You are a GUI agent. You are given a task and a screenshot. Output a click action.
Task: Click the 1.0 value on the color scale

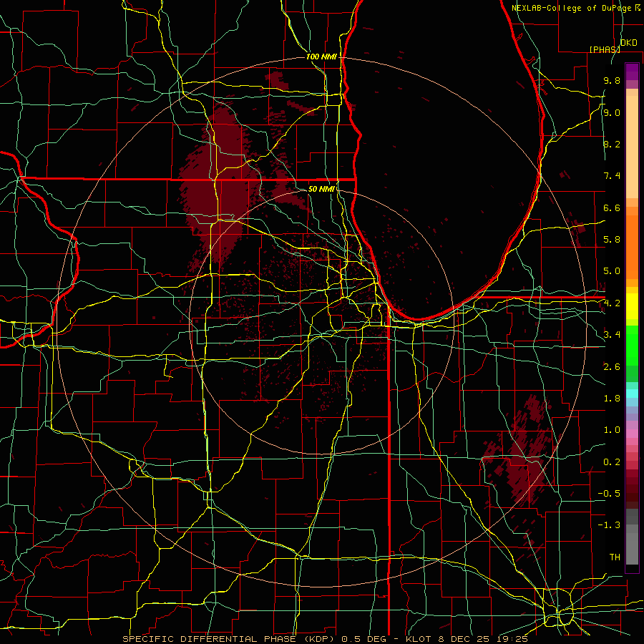click(x=612, y=430)
